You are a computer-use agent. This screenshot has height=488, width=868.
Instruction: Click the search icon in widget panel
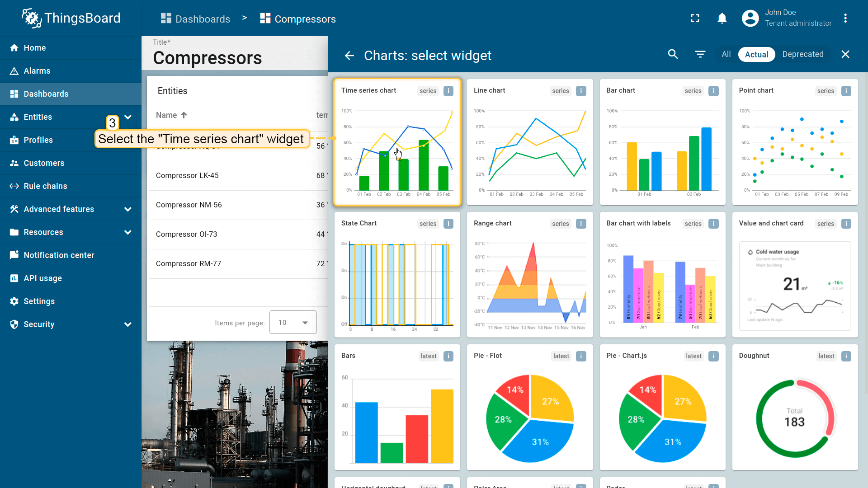tap(673, 54)
